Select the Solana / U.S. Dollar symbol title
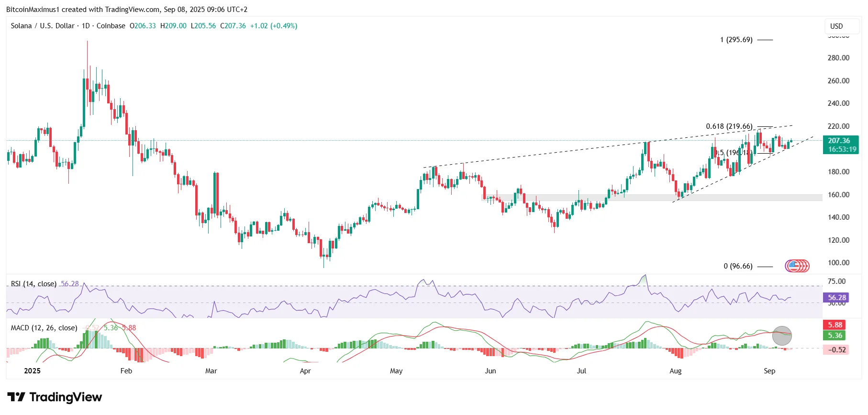The width and height of the screenshot is (868, 415). pyautogui.click(x=43, y=26)
